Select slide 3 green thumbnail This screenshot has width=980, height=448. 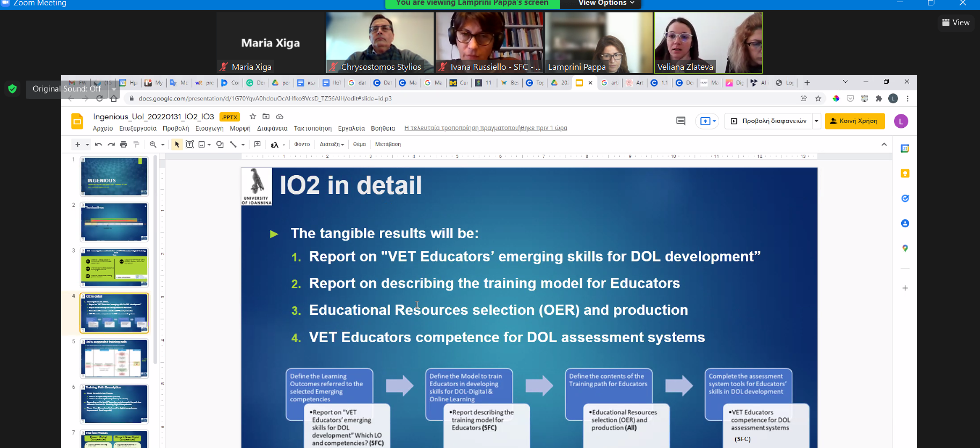(x=114, y=268)
